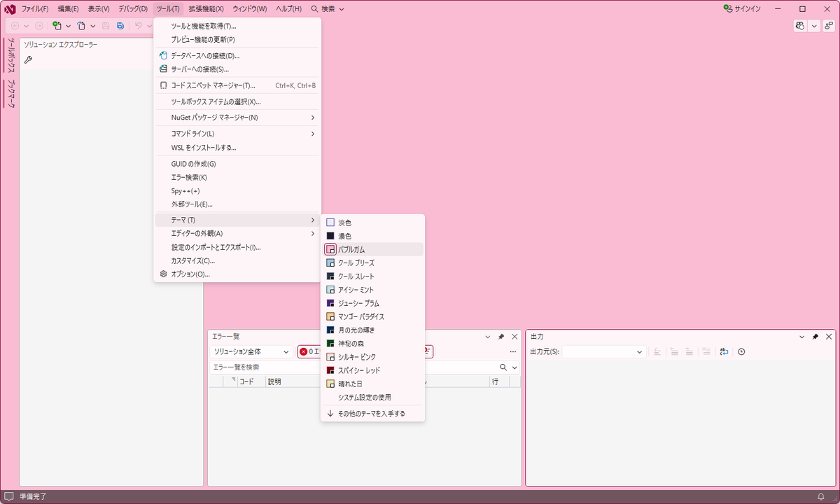This screenshot has height=504, width=840.
Task: Click the バブルガム theme color swatch
Action: click(x=330, y=248)
